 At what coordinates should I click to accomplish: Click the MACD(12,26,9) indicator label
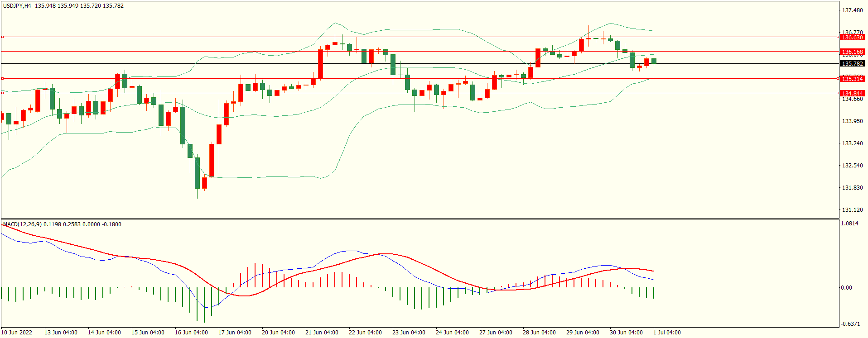22,224
